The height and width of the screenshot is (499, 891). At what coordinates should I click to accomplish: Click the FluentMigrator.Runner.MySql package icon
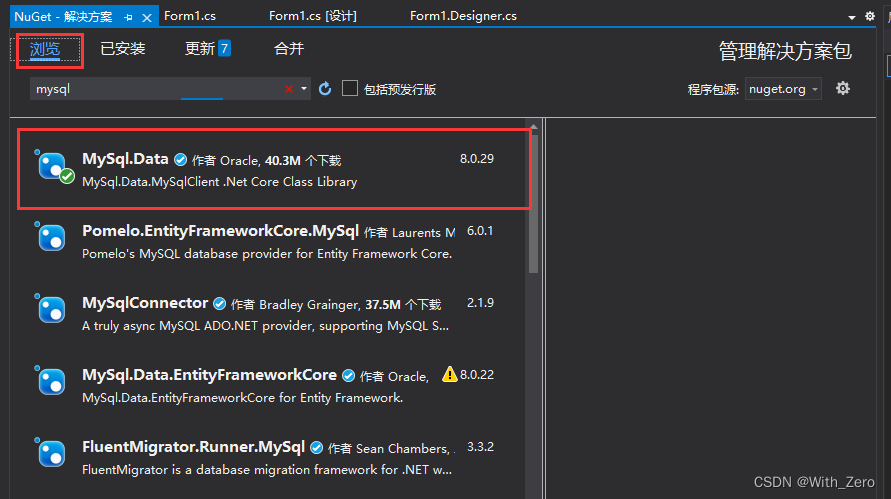(x=51, y=453)
